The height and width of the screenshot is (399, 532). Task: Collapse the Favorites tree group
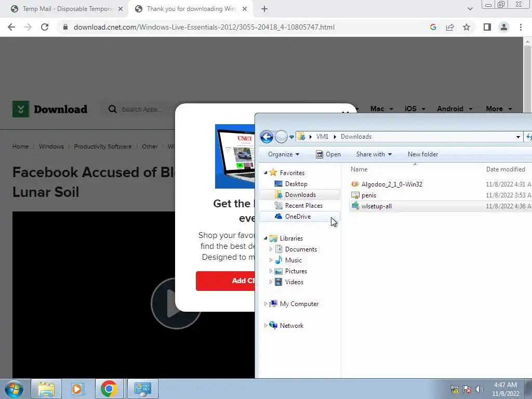265,172
